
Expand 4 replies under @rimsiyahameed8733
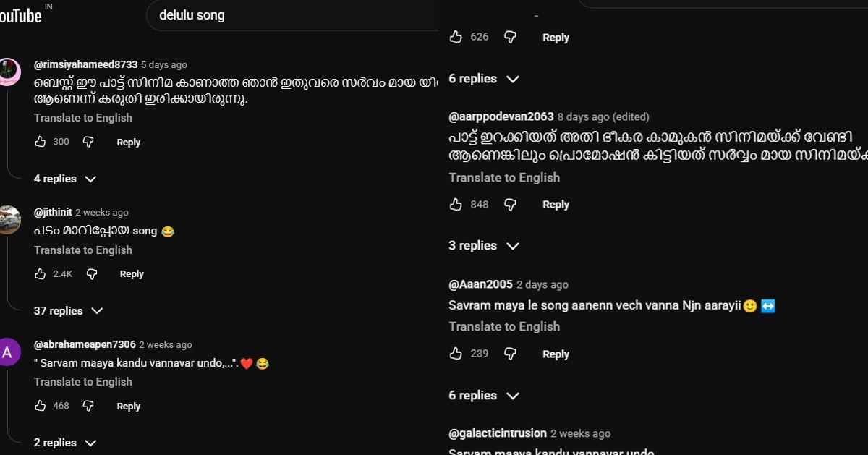coord(65,179)
